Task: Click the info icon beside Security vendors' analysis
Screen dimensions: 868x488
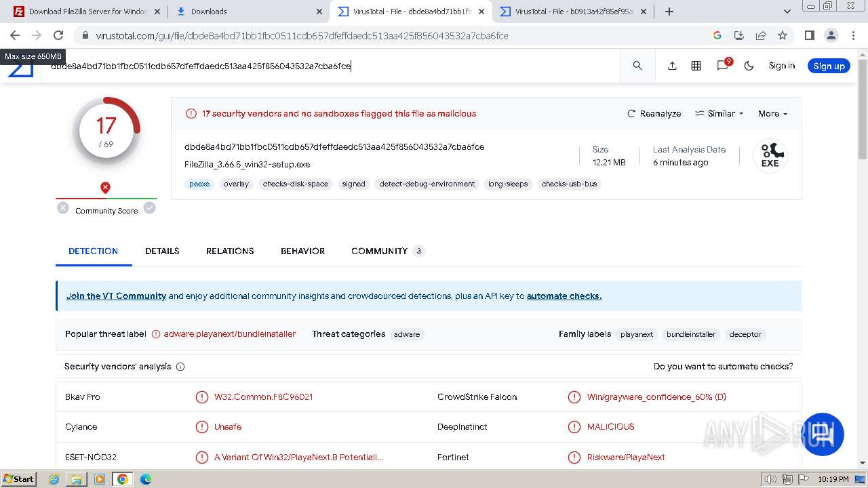Action: pos(180,367)
